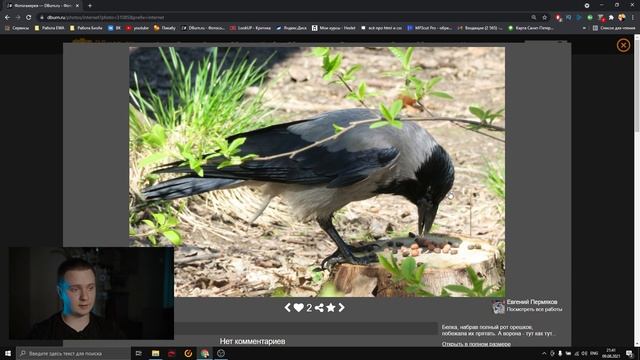
Task: Open the Windows Start menu
Action: pyautogui.click(x=8, y=353)
